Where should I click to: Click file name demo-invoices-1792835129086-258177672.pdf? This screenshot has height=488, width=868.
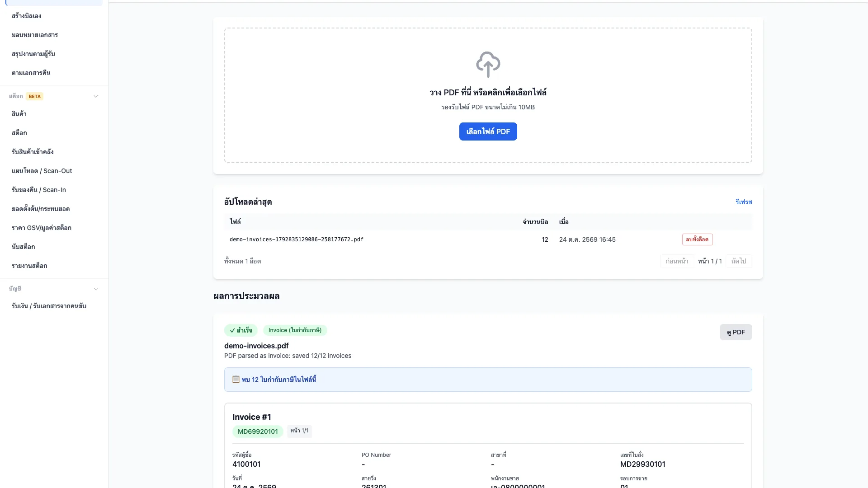click(x=297, y=239)
